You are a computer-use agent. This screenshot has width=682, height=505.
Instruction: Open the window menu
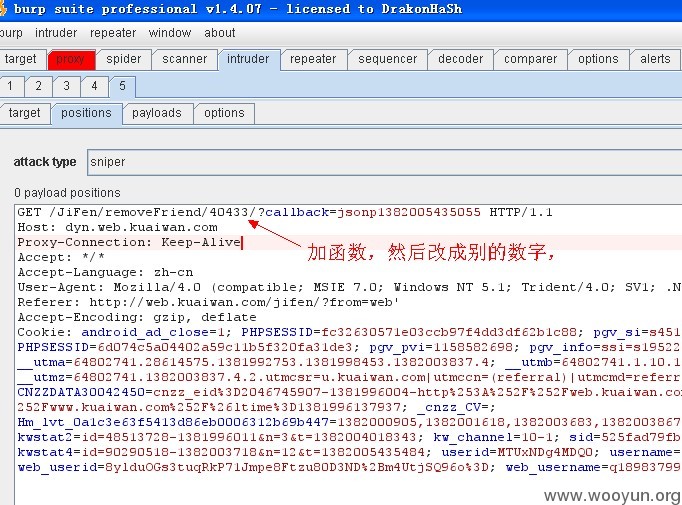point(170,33)
